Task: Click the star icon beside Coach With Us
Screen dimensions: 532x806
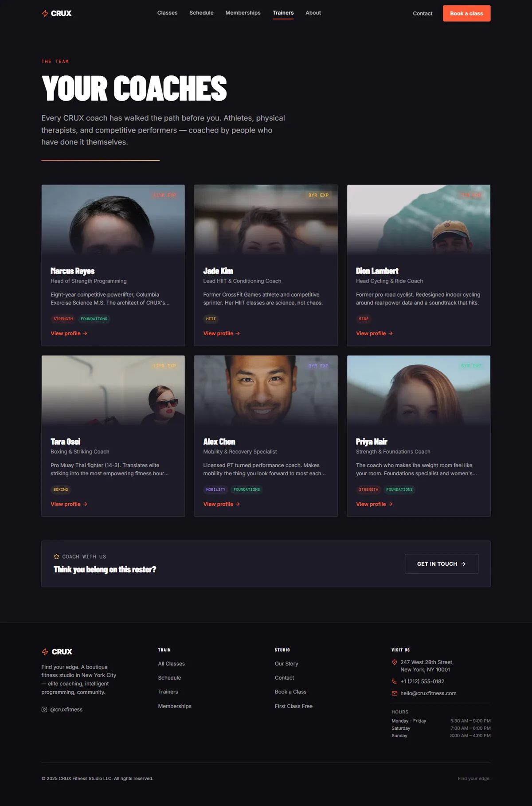Action: (56, 556)
